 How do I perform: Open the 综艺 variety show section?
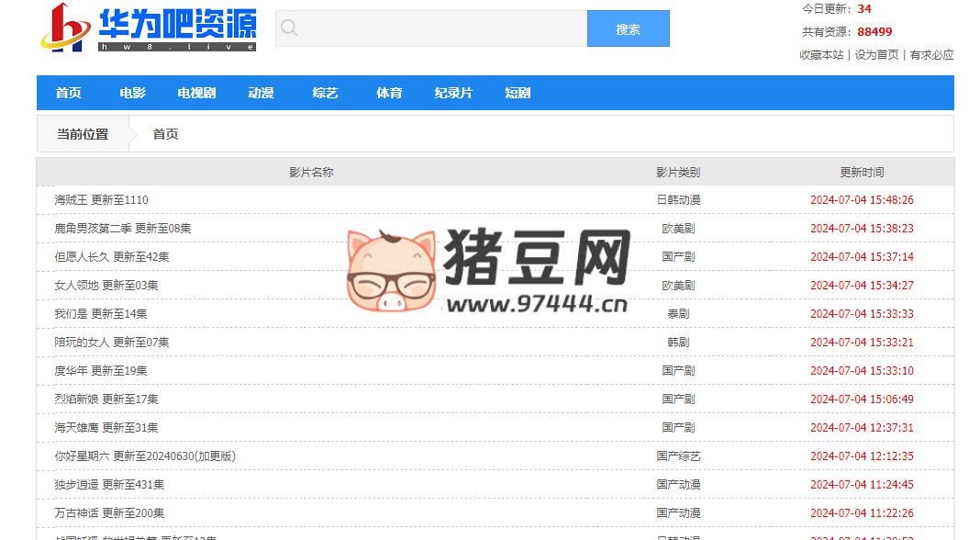click(x=324, y=93)
